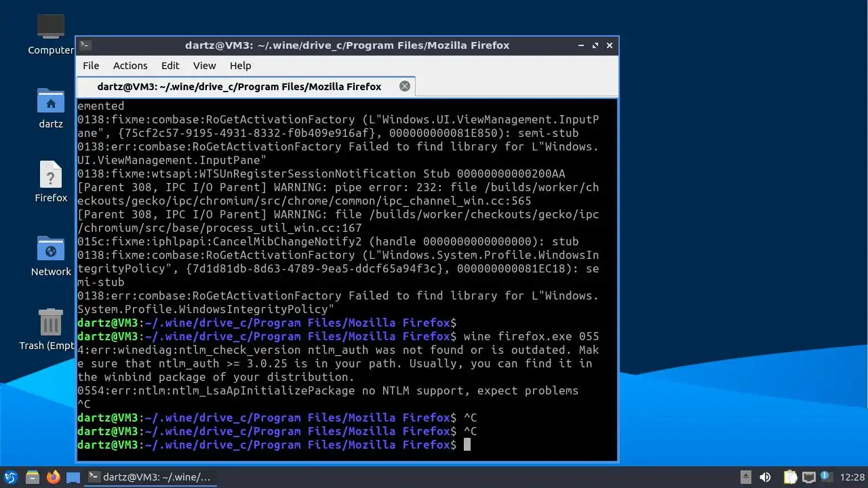
Task: Click the 'WTSUnRegisterSessionNotification' log line
Action: click(321, 174)
